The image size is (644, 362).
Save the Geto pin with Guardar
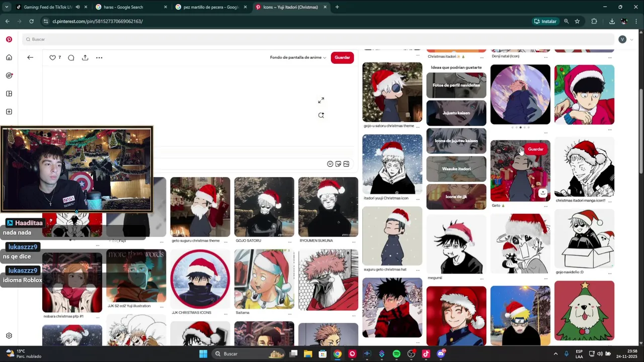(535, 149)
